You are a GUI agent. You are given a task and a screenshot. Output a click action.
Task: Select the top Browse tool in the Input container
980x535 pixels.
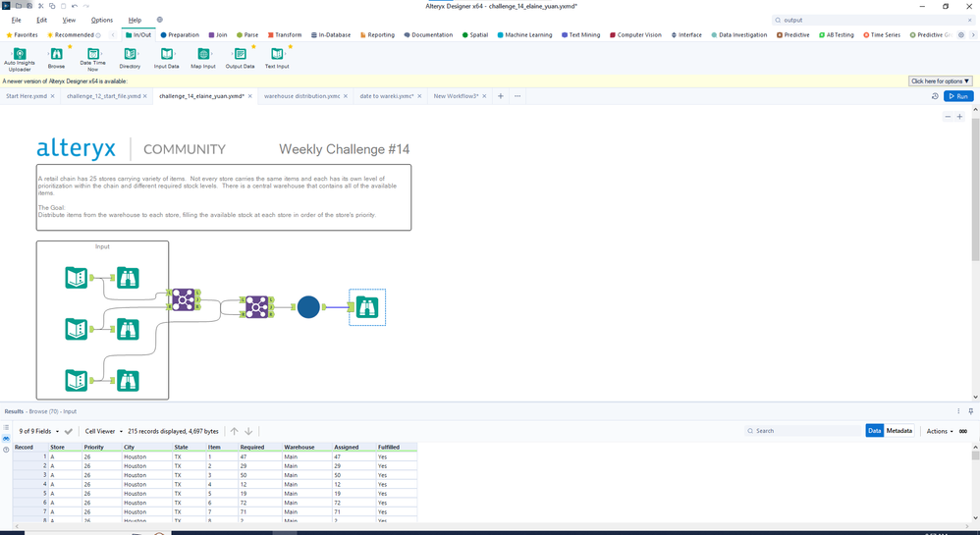128,278
